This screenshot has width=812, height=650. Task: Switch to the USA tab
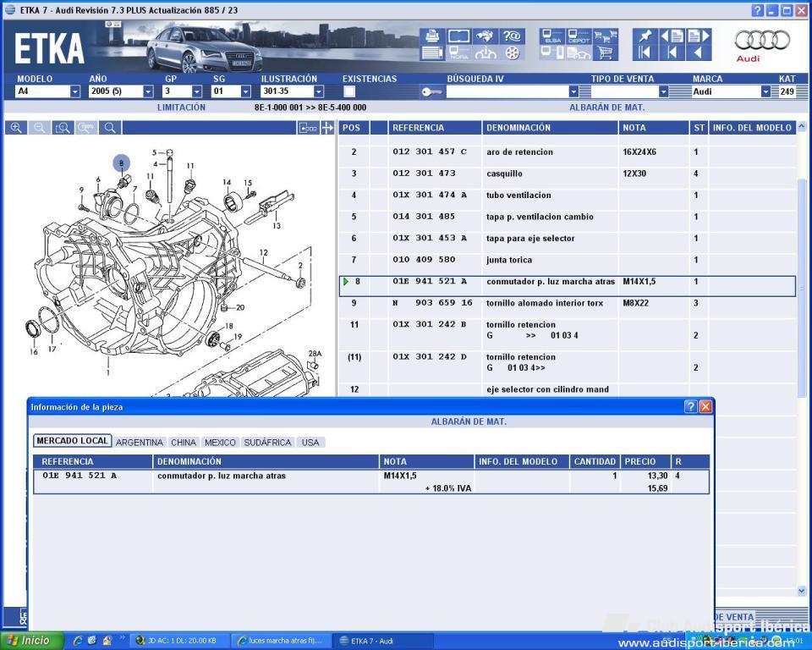pos(310,442)
